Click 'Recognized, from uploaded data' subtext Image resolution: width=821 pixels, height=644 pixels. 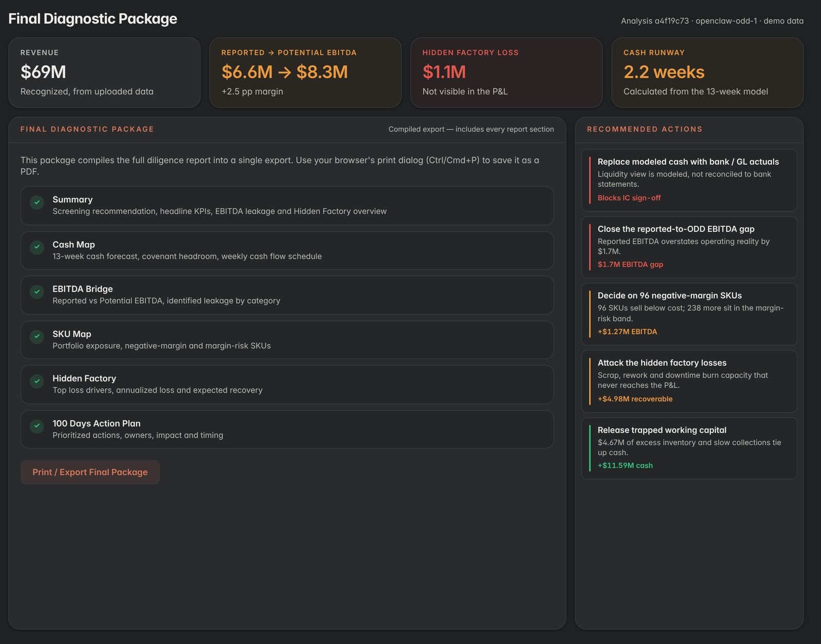[x=87, y=92]
